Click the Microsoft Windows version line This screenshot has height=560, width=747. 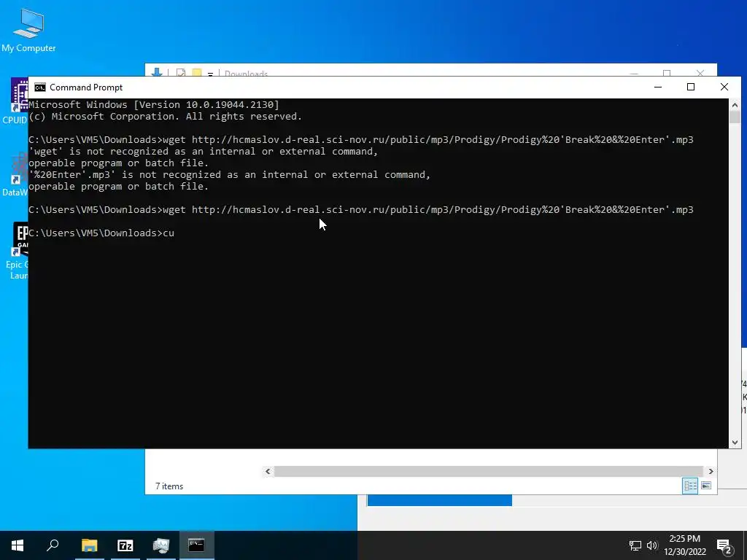click(x=154, y=105)
